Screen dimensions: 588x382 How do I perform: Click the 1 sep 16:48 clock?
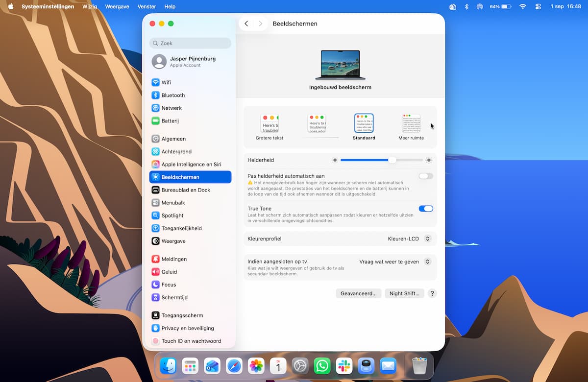point(566,6)
